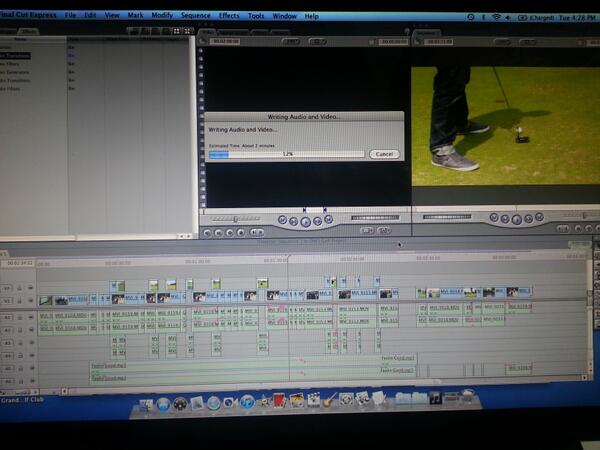Open the Tools menu
Screen dimensions: 600x450
tap(256, 16)
